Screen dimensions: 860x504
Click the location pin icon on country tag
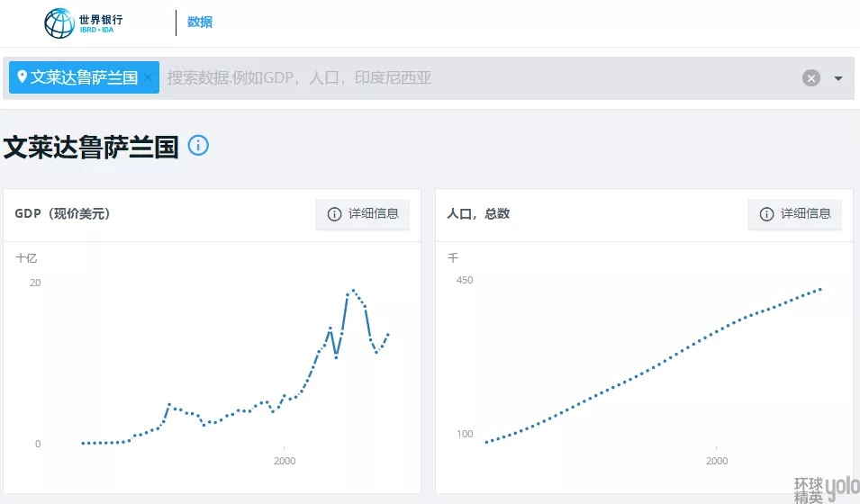[22, 77]
